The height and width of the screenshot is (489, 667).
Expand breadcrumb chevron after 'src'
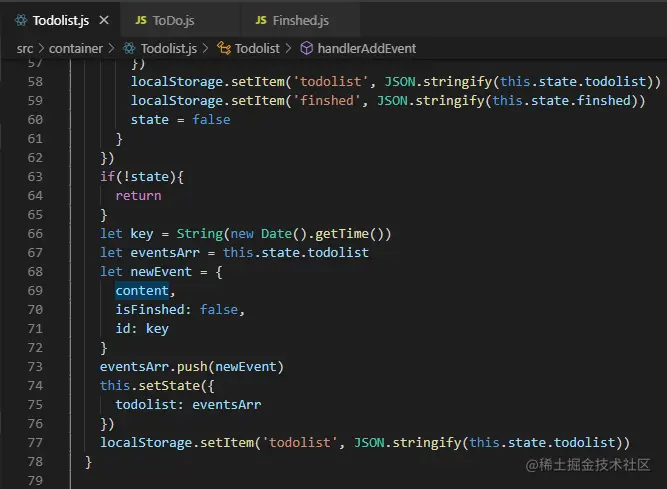tap(41, 48)
